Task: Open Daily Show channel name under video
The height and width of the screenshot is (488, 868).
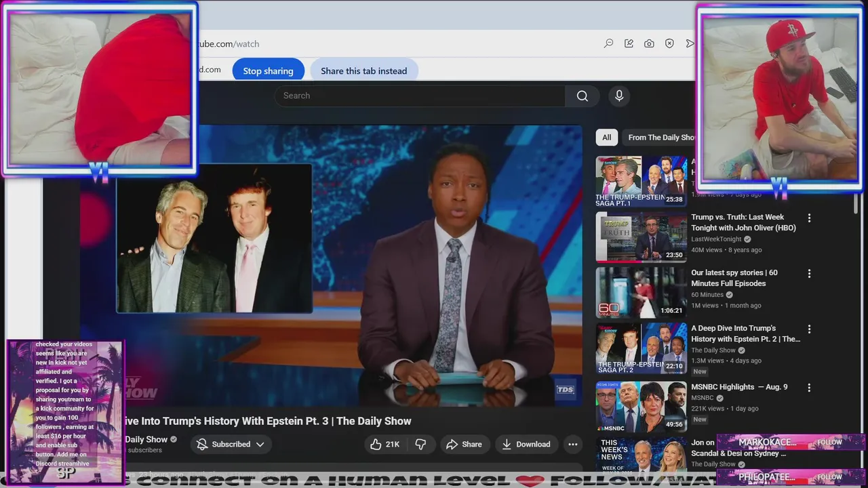Action: (146, 439)
